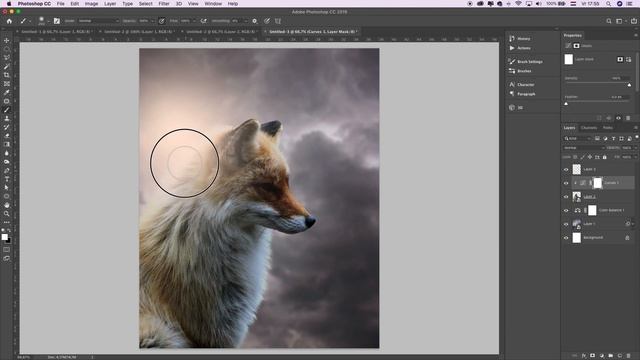The image size is (640, 360).
Task: Open the Flow dropdown in options bar
Action: (x=193, y=21)
